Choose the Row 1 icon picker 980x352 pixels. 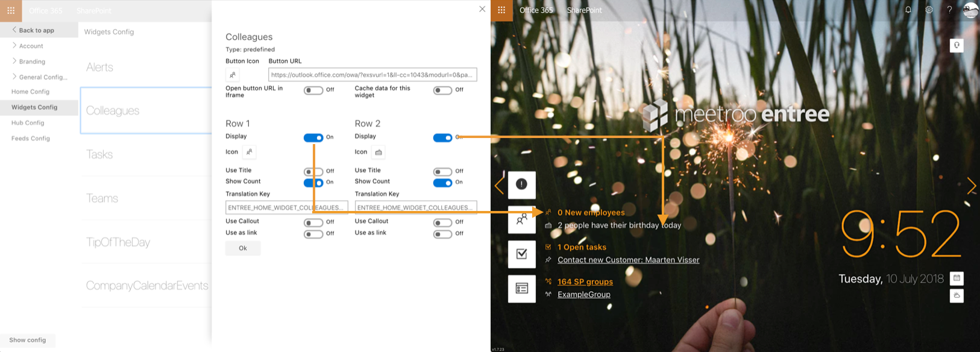coord(250,152)
